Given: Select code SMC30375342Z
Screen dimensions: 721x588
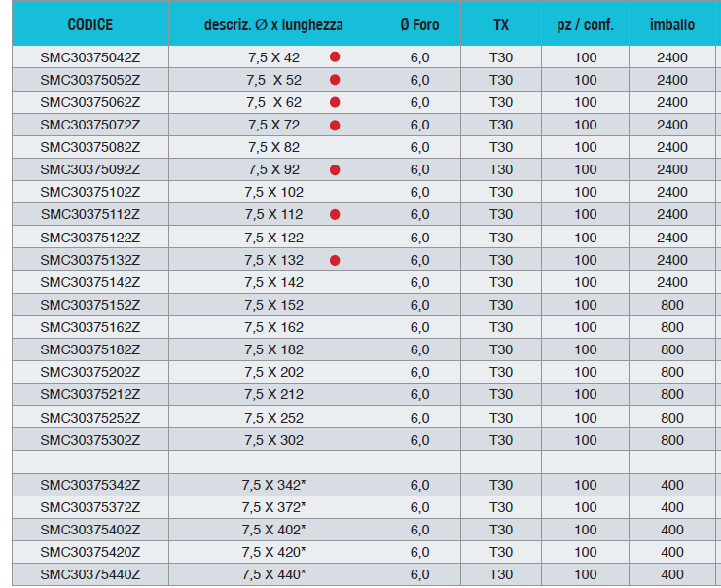Looking at the screenshot, I should point(90,485).
